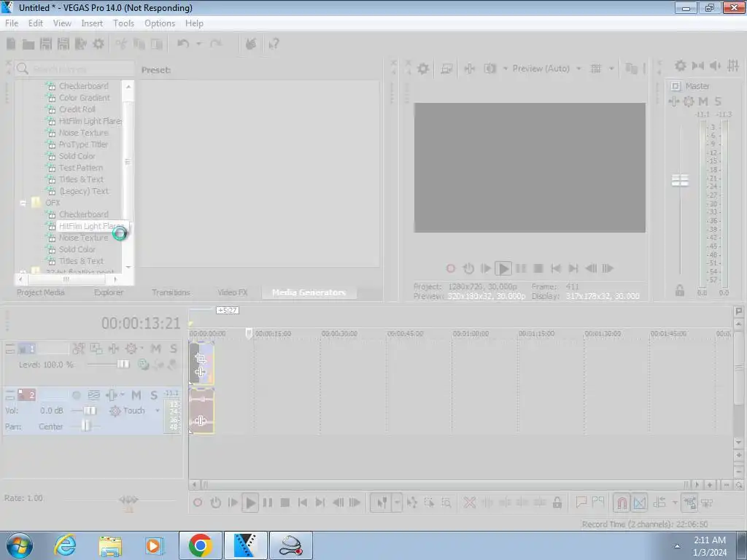Click the New project toolbar icon
The width and height of the screenshot is (747, 560).
(x=11, y=44)
